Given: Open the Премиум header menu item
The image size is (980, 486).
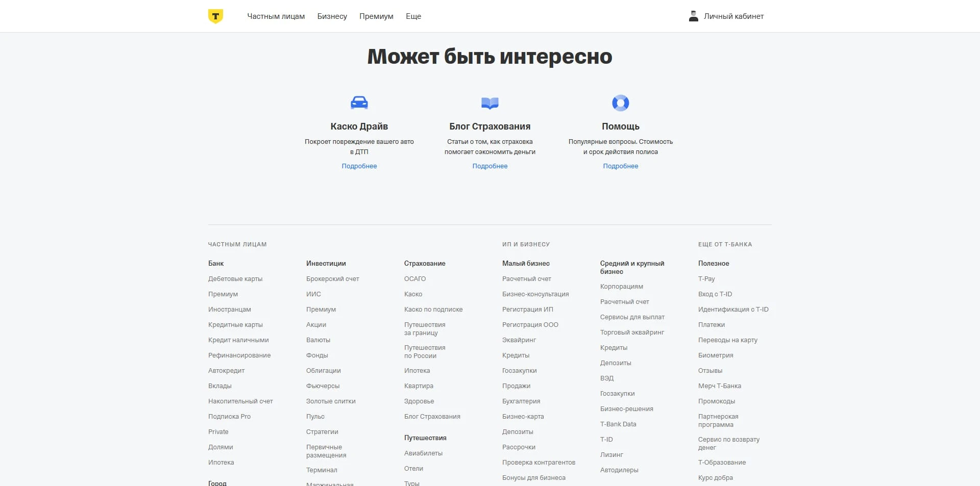Looking at the screenshot, I should (376, 16).
